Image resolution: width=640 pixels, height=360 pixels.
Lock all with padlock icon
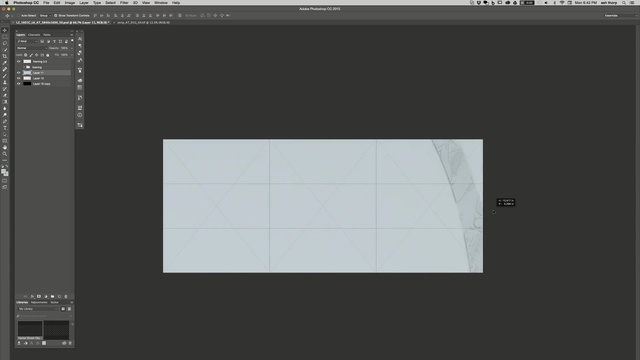pos(47,55)
